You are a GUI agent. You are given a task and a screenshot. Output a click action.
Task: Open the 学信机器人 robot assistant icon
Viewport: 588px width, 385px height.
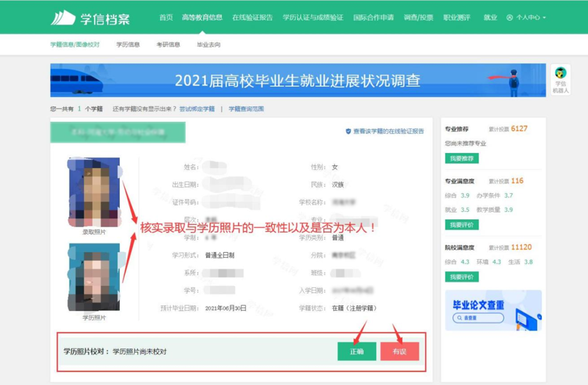(560, 73)
